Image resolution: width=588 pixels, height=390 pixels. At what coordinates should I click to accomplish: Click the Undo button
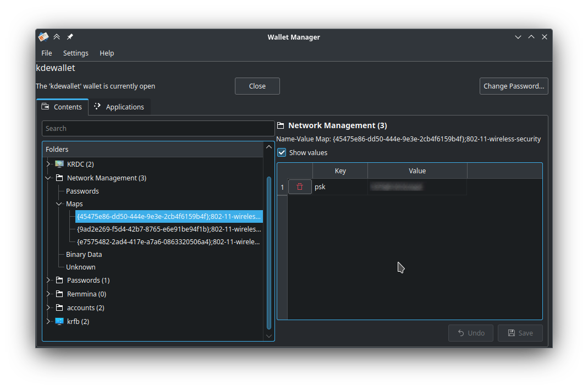[471, 333]
